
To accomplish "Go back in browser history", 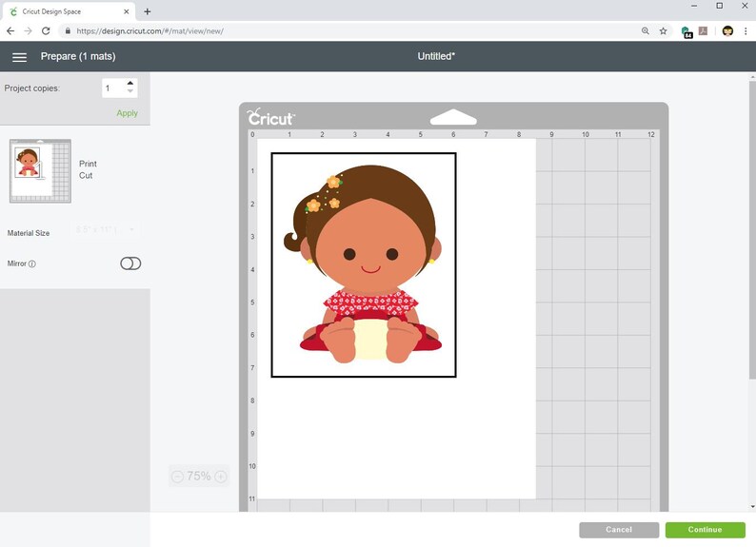I will [x=10, y=30].
